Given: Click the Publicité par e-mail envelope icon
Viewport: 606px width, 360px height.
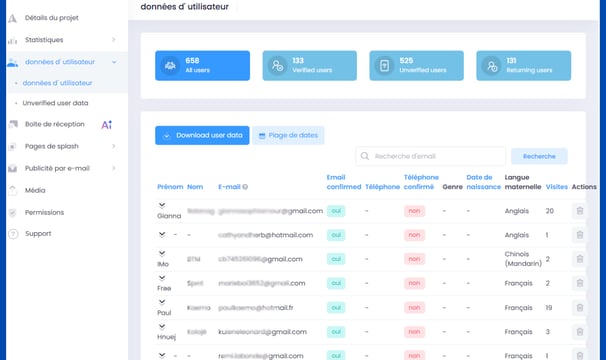Looking at the screenshot, I should [x=12, y=169].
